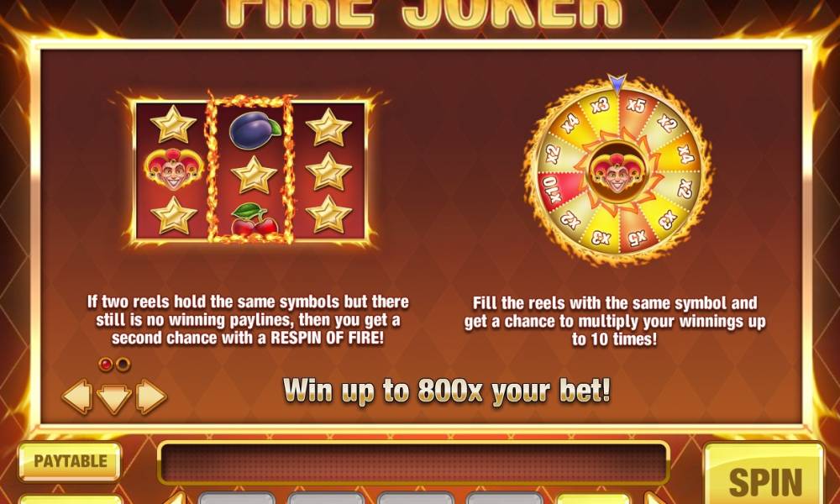Click the small left arrow beside bet buttons

[176, 499]
